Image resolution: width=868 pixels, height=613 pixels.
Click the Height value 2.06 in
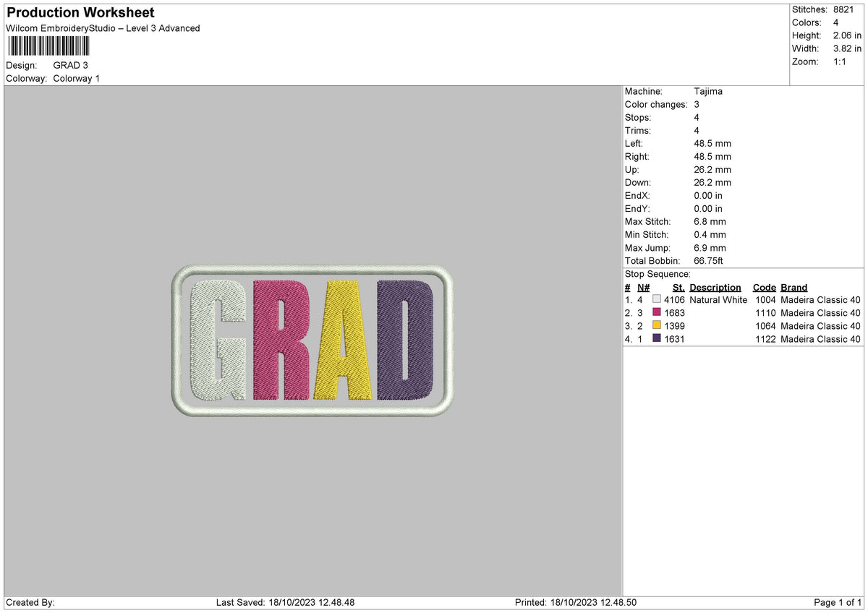(x=847, y=35)
